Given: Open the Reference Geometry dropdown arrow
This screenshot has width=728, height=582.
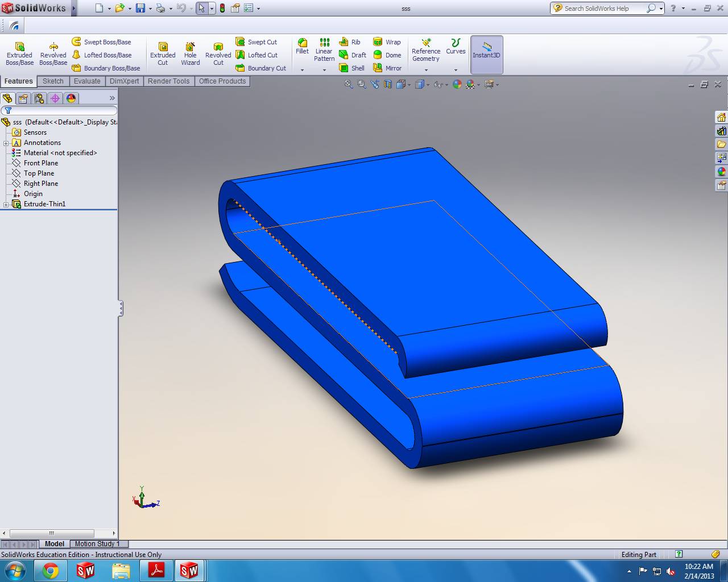Looking at the screenshot, I should (x=426, y=70).
